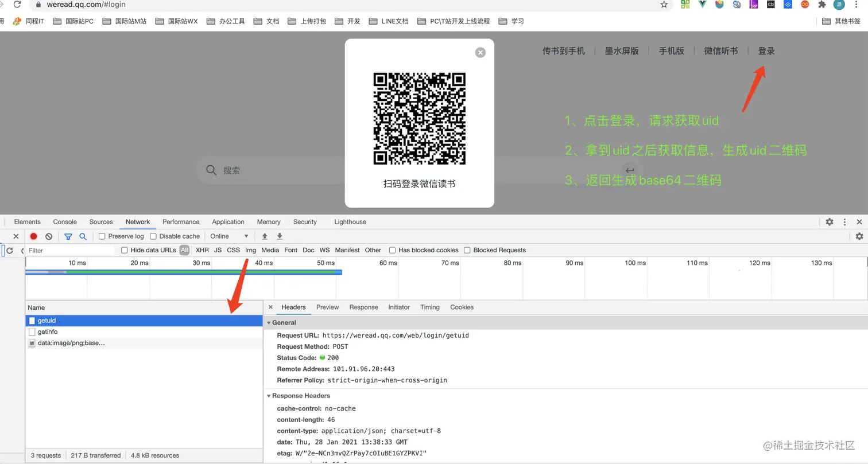Export HAR file with download arrow

coord(280,236)
